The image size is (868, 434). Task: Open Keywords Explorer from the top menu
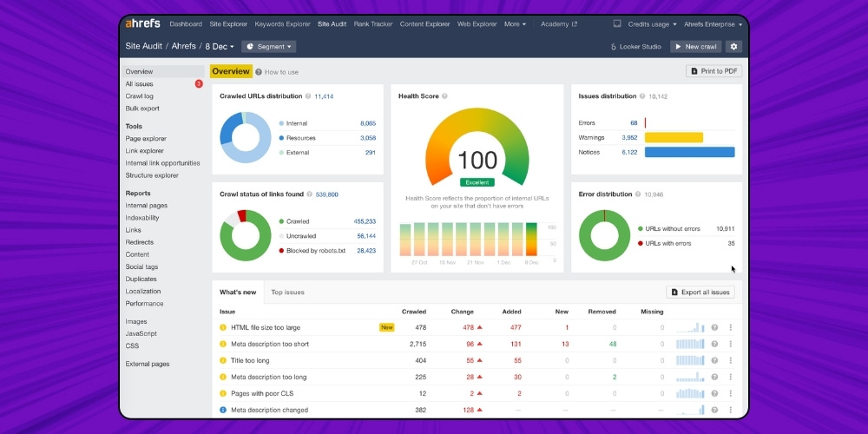tap(284, 24)
